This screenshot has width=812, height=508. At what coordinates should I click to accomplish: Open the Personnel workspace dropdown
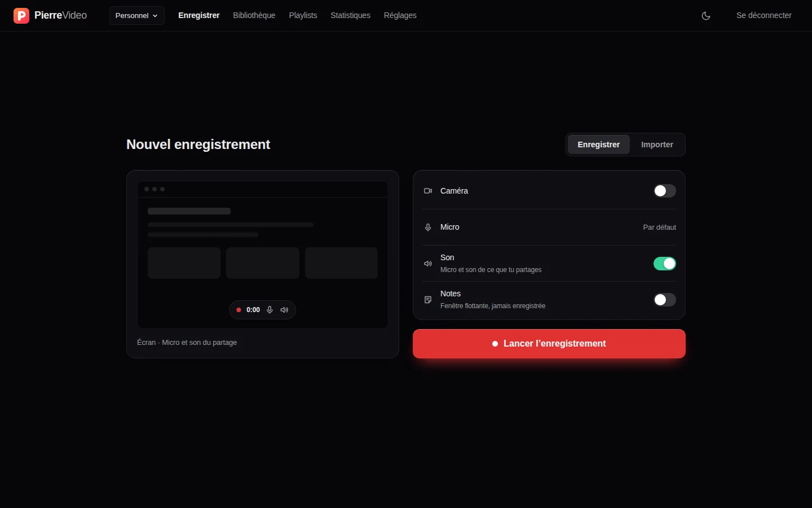[136, 16]
